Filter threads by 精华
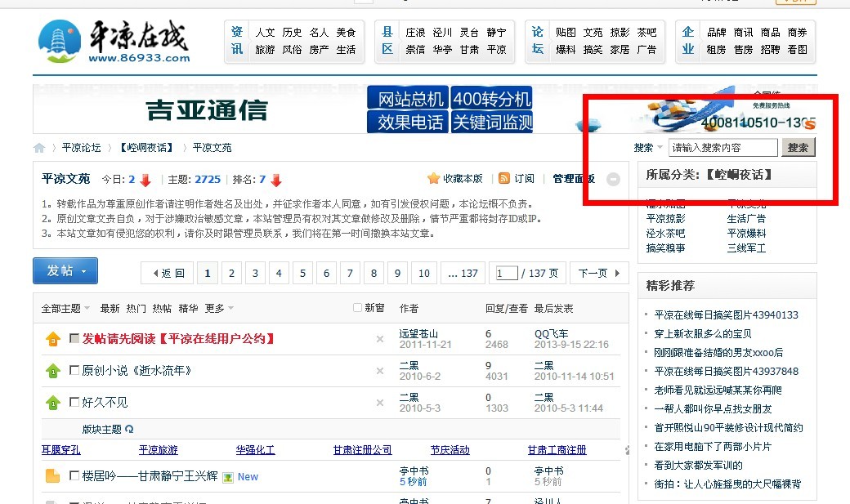This screenshot has width=850, height=504. (188, 308)
